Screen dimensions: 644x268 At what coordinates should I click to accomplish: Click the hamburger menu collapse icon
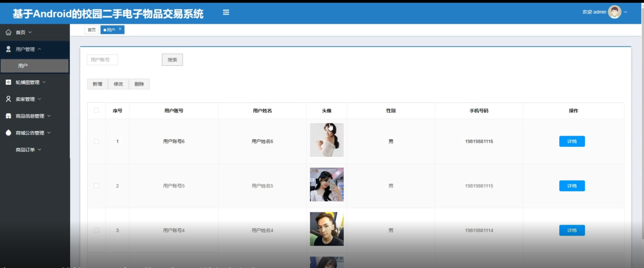[x=226, y=12]
